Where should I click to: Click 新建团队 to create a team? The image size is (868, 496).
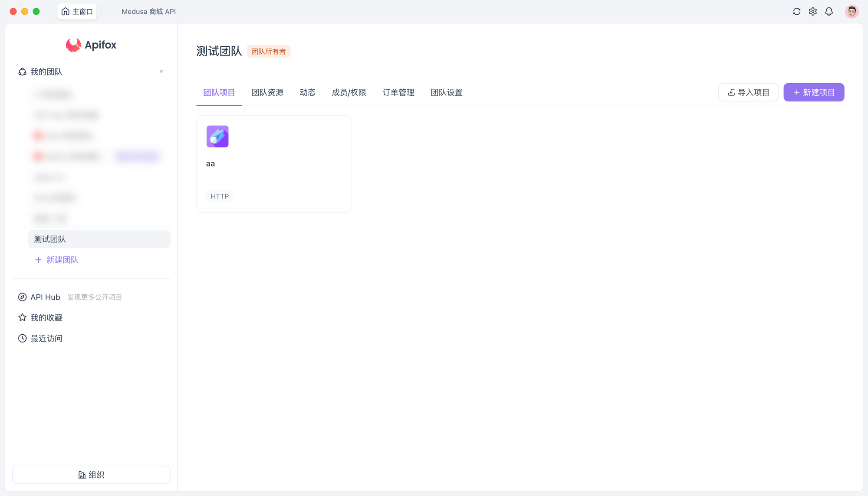click(56, 260)
